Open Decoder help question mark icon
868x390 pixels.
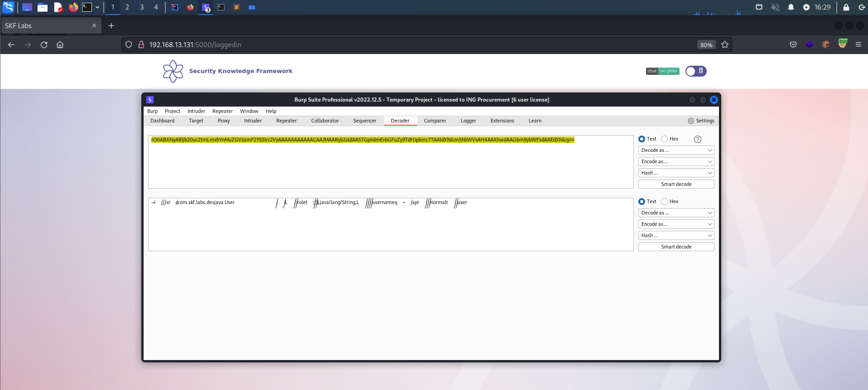tap(698, 139)
